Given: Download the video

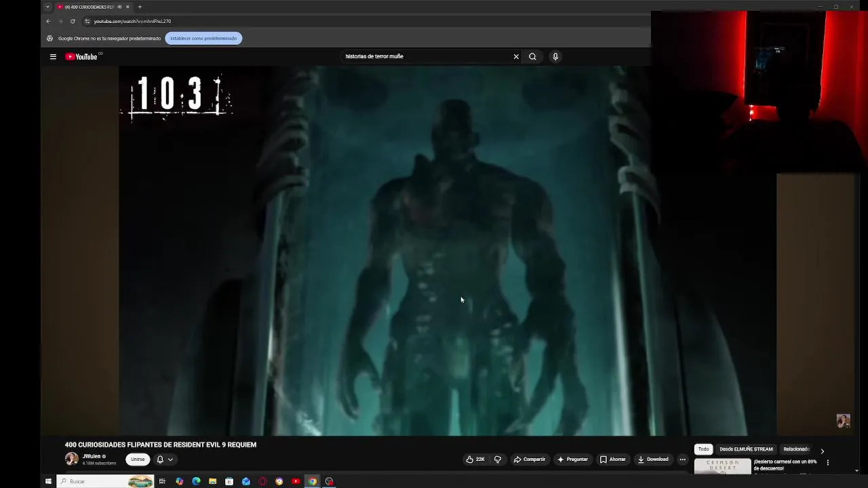Looking at the screenshot, I should [x=653, y=460].
